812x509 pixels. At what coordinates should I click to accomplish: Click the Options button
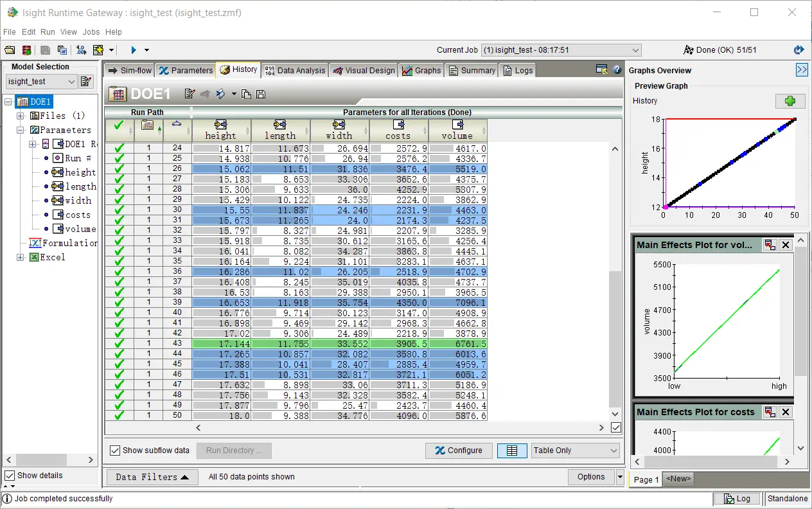coord(590,477)
